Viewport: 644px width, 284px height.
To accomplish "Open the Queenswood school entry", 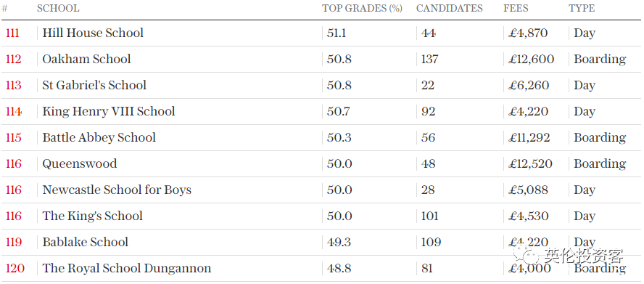I will [x=80, y=163].
